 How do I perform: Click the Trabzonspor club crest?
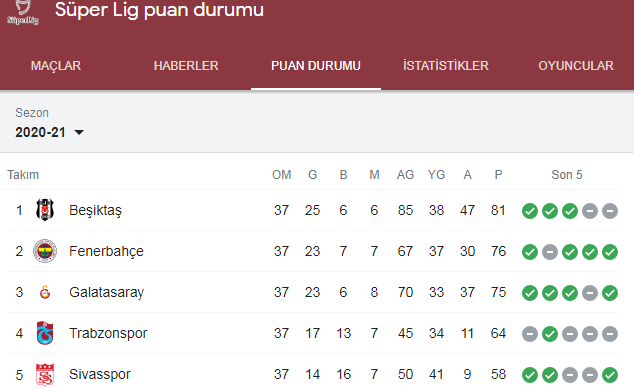45,333
